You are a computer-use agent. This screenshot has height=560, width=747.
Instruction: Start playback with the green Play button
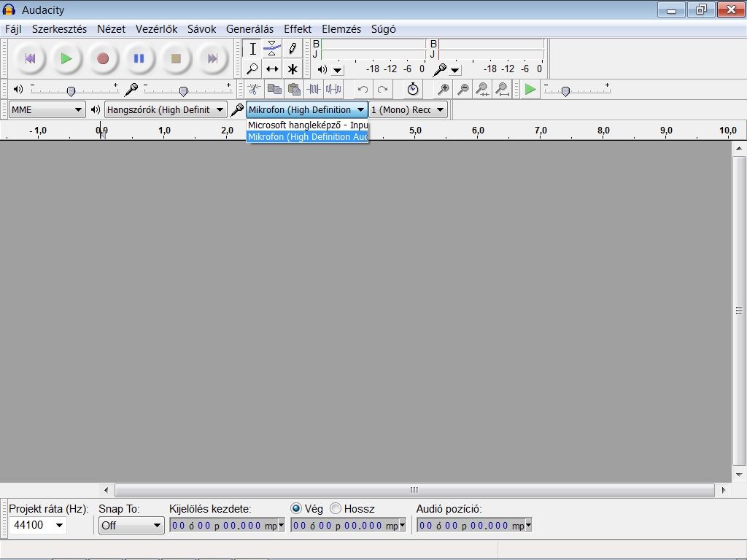(x=66, y=58)
